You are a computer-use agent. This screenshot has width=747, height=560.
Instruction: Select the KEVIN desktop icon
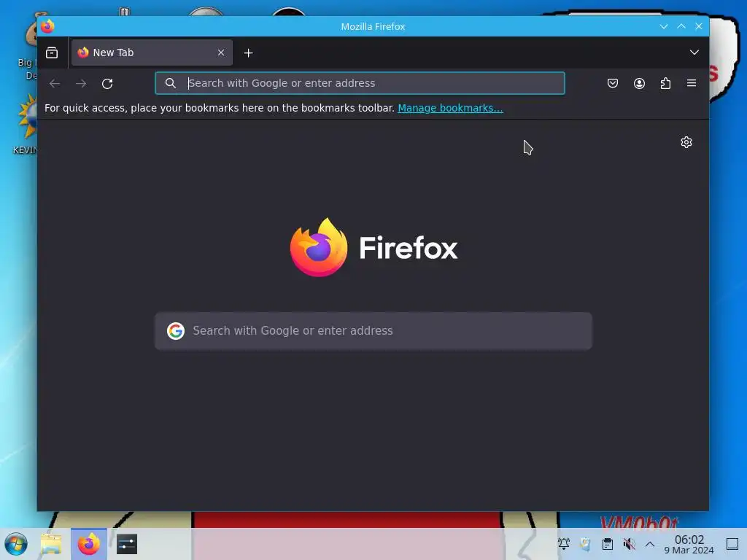25,124
